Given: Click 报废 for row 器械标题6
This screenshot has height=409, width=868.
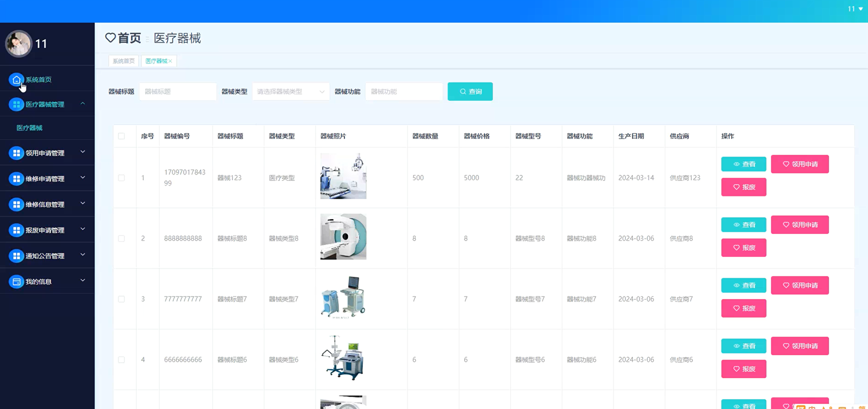Looking at the screenshot, I should click(744, 369).
